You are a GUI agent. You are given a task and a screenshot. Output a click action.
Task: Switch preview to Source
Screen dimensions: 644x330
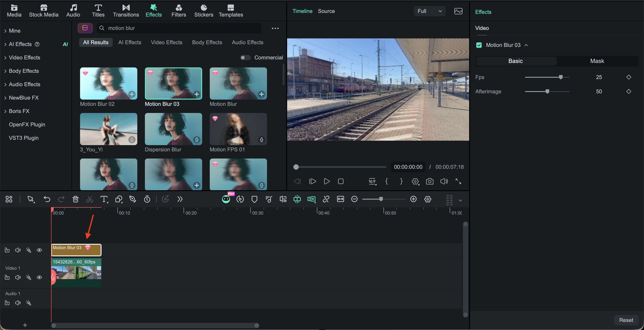(326, 11)
